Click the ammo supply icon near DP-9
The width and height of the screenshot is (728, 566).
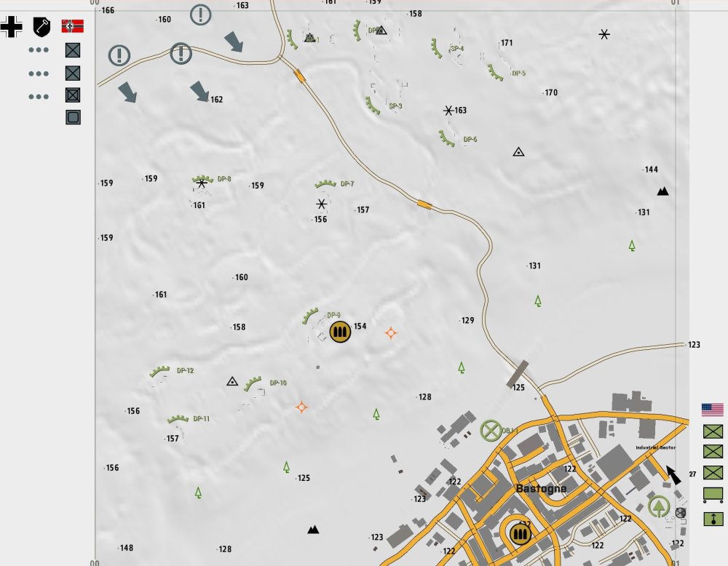[339, 332]
